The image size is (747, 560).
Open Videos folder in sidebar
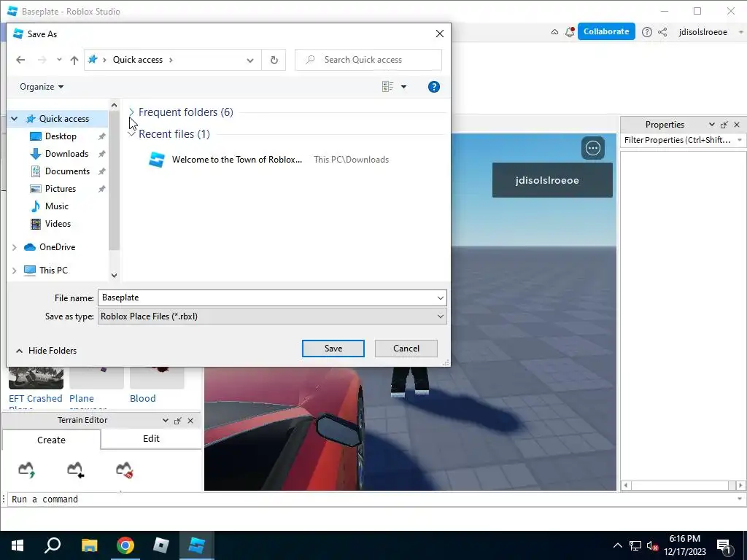coord(58,224)
